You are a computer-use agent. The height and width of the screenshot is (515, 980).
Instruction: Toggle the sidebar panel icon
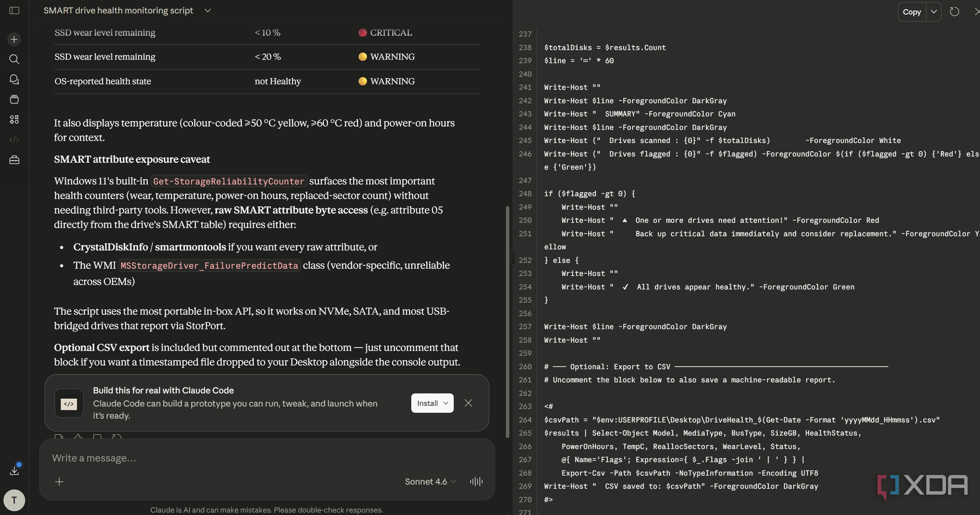[x=14, y=11]
